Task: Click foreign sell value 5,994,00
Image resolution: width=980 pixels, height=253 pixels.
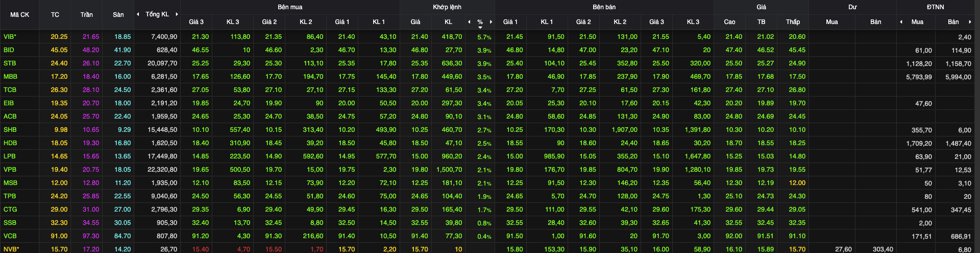Action: (958, 77)
